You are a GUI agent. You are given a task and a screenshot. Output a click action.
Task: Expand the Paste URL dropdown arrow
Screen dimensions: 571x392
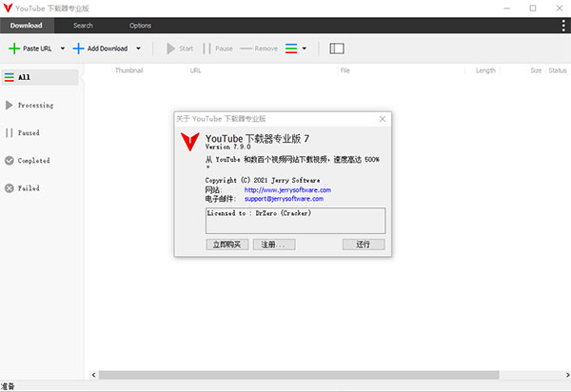63,49
